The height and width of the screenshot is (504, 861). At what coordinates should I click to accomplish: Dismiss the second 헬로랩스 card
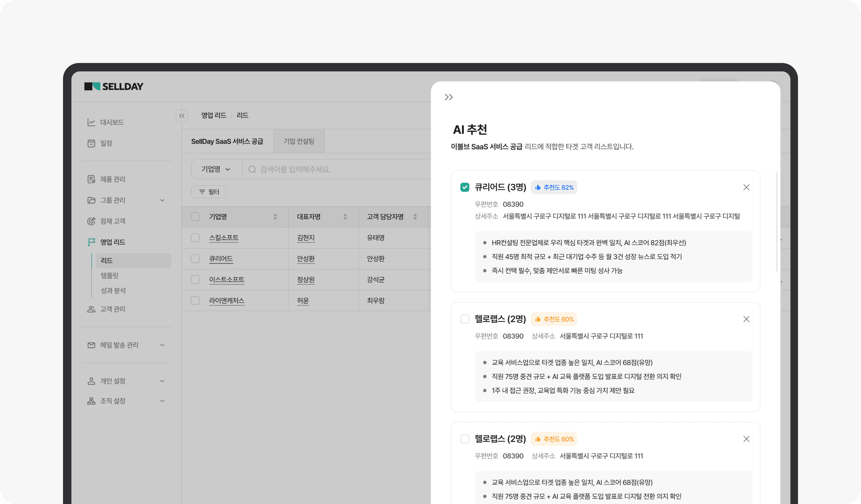pos(746,439)
